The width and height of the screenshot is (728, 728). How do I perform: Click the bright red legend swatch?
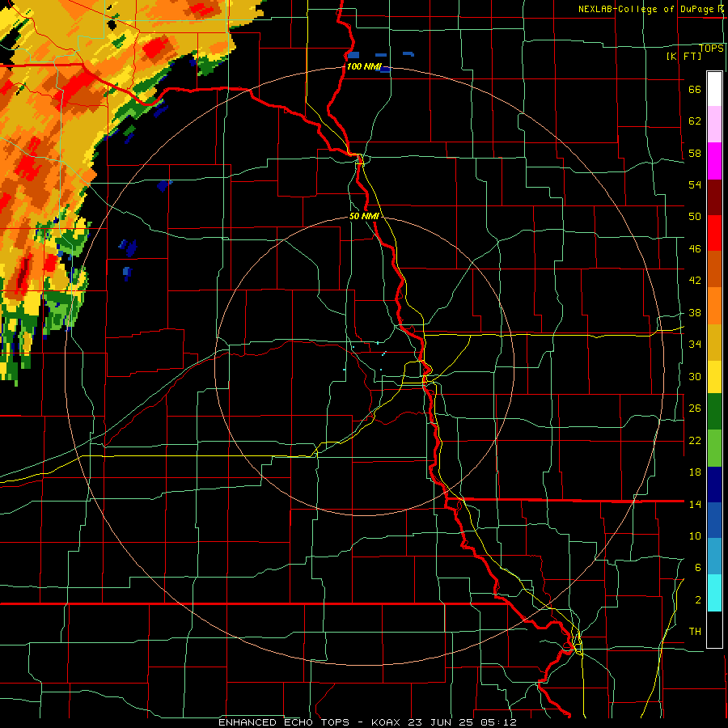coord(714,233)
